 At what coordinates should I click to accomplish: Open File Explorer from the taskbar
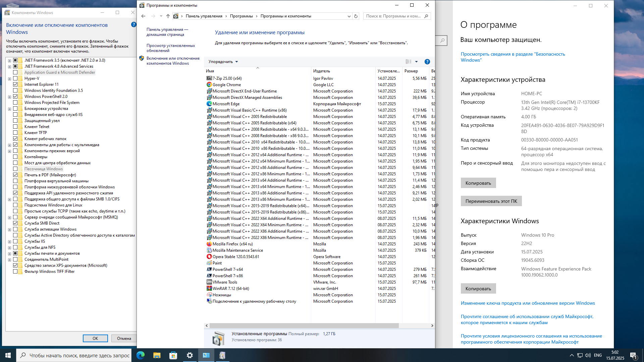pyautogui.click(x=157, y=355)
